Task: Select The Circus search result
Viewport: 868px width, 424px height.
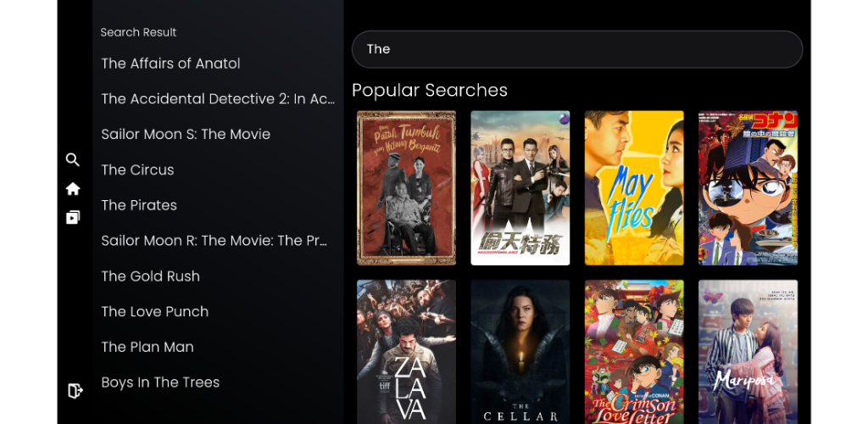Action: 137,170
